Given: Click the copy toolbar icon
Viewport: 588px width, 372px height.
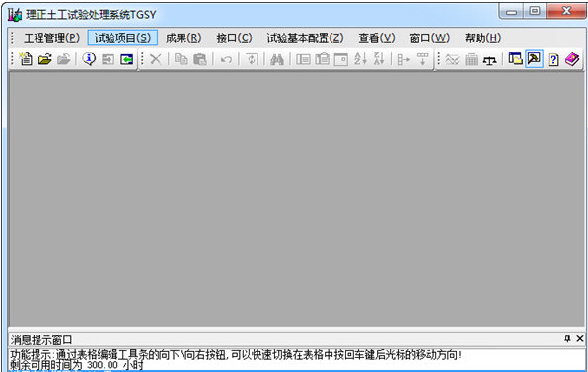Looking at the screenshot, I should point(182,59).
